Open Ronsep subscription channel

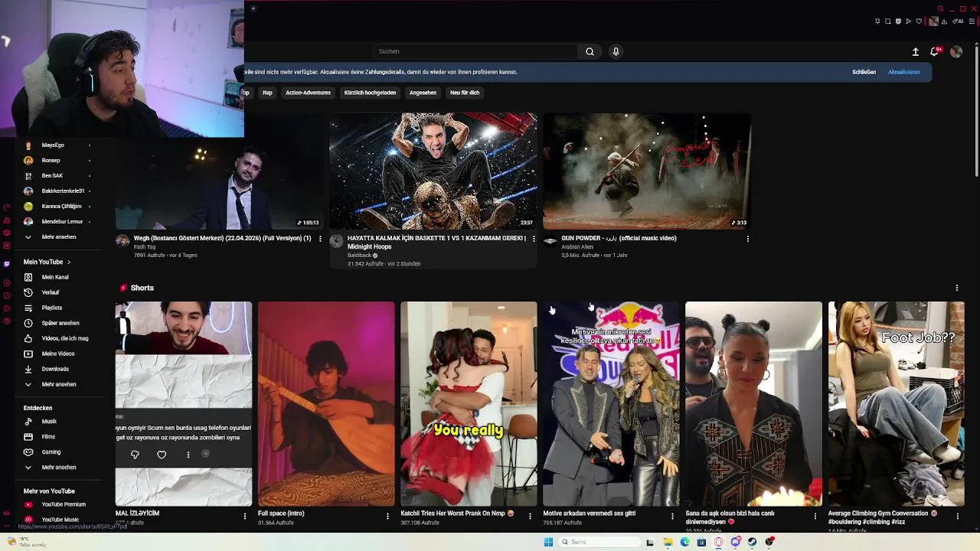[x=51, y=161]
